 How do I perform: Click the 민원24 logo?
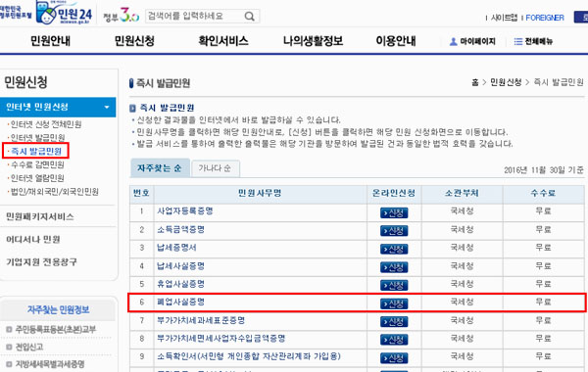(64, 13)
